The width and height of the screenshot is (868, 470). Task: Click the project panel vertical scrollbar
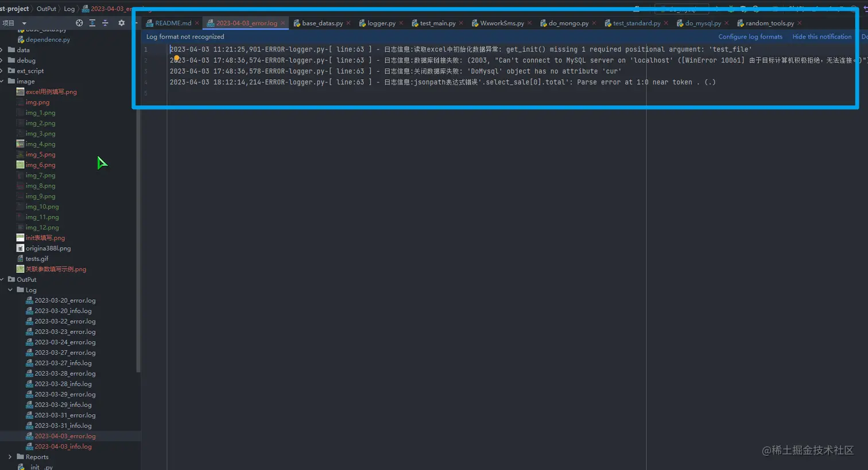138,240
